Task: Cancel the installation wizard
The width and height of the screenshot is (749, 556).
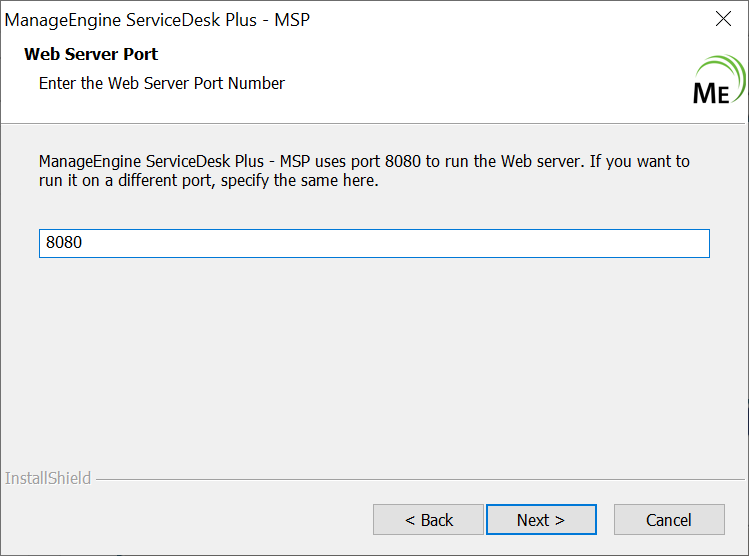Action: click(x=669, y=520)
